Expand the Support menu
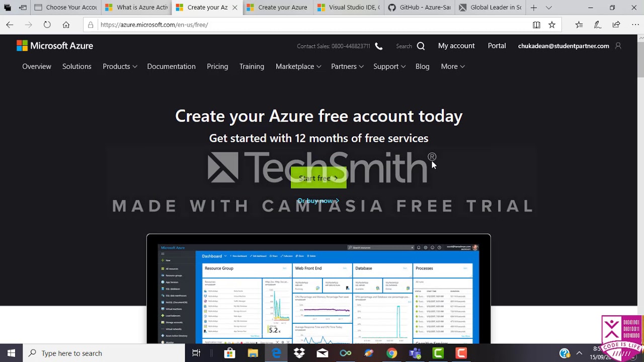 point(389,66)
